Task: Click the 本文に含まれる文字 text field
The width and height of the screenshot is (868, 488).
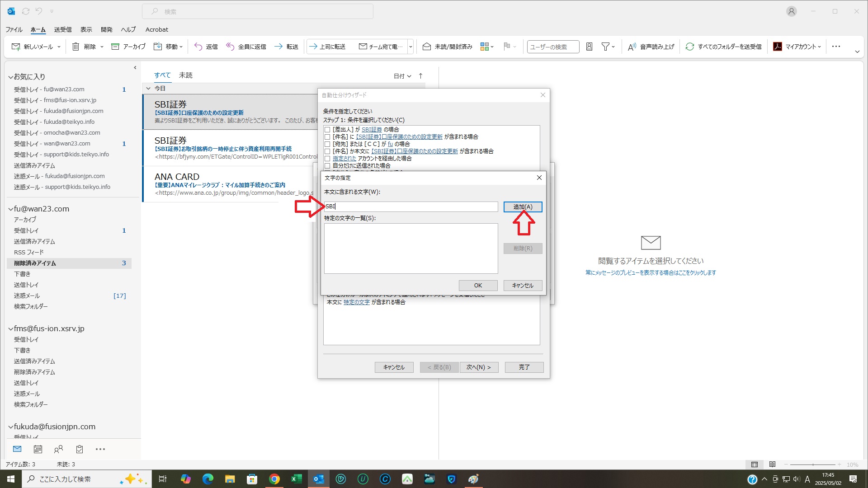Action: (411, 206)
